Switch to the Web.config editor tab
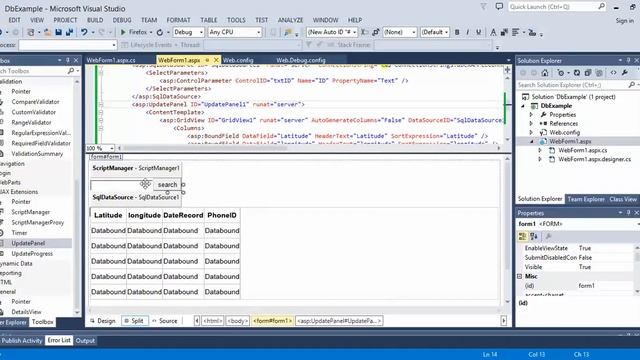The height and width of the screenshot is (360, 640). (x=238, y=60)
